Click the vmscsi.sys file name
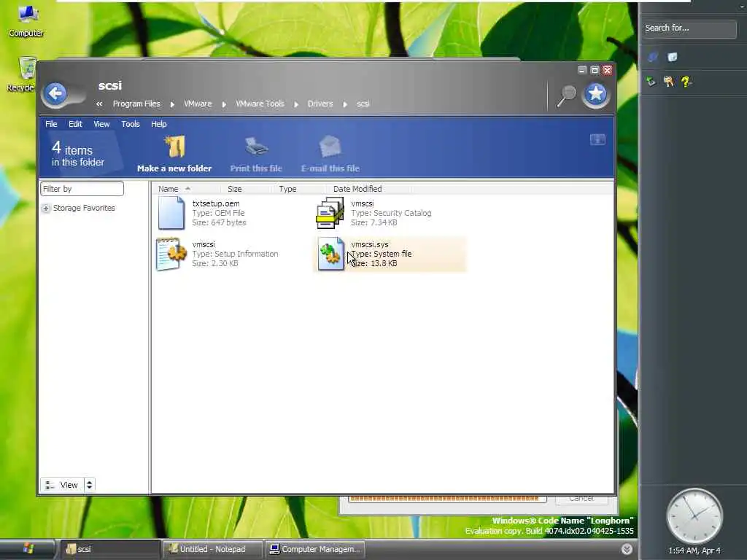Viewport: 747px width, 560px height. point(370,244)
